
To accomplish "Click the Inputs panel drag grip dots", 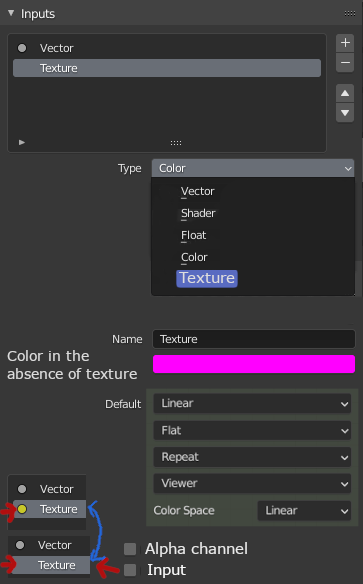I will tap(350, 13).
